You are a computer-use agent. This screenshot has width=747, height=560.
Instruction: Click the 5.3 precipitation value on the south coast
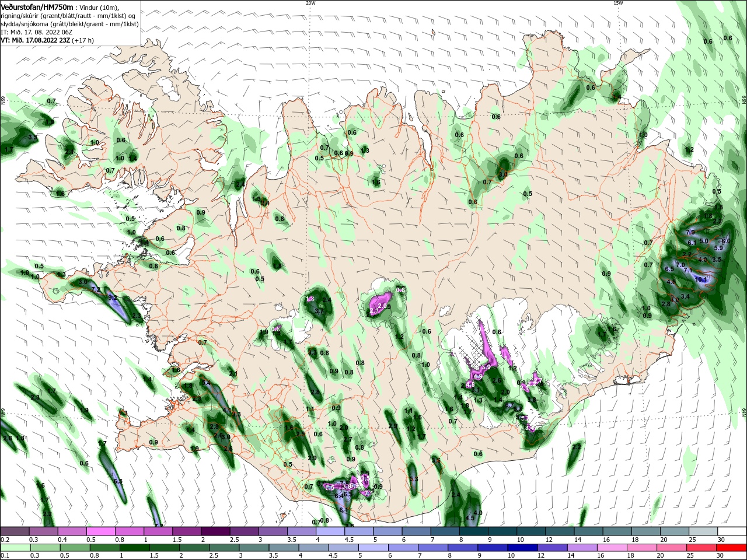pos(414,479)
